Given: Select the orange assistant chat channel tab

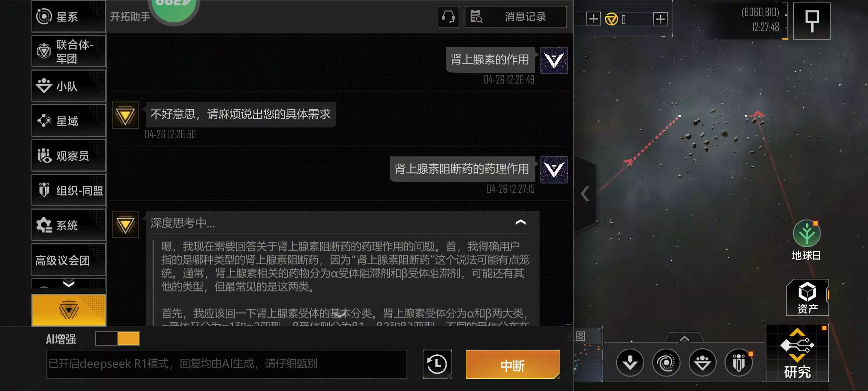Looking at the screenshot, I should 69,310.
